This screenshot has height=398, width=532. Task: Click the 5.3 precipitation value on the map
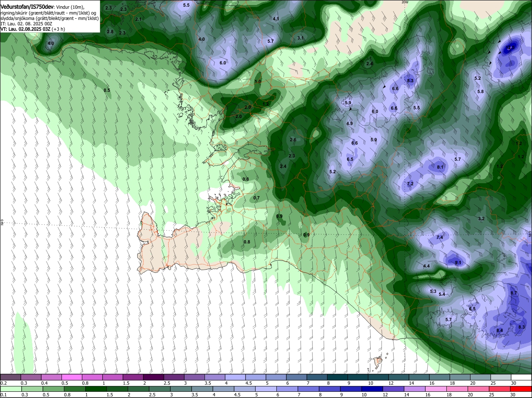(433, 291)
